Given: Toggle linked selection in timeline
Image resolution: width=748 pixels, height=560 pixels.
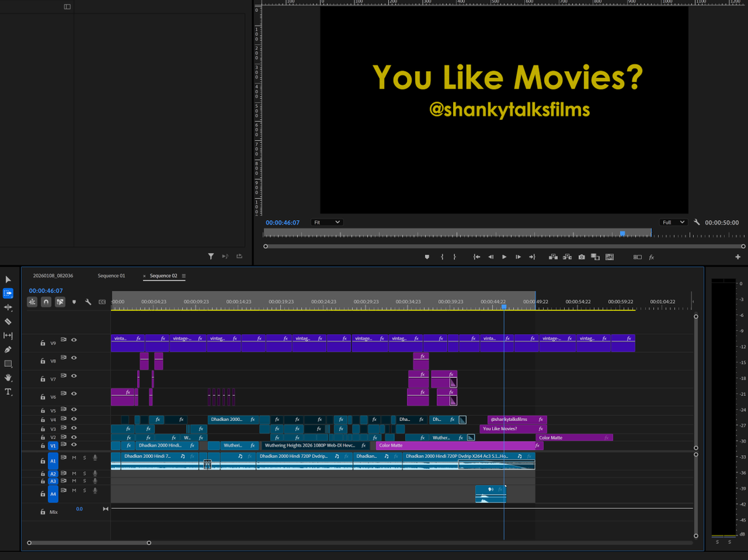Looking at the screenshot, I should (60, 302).
